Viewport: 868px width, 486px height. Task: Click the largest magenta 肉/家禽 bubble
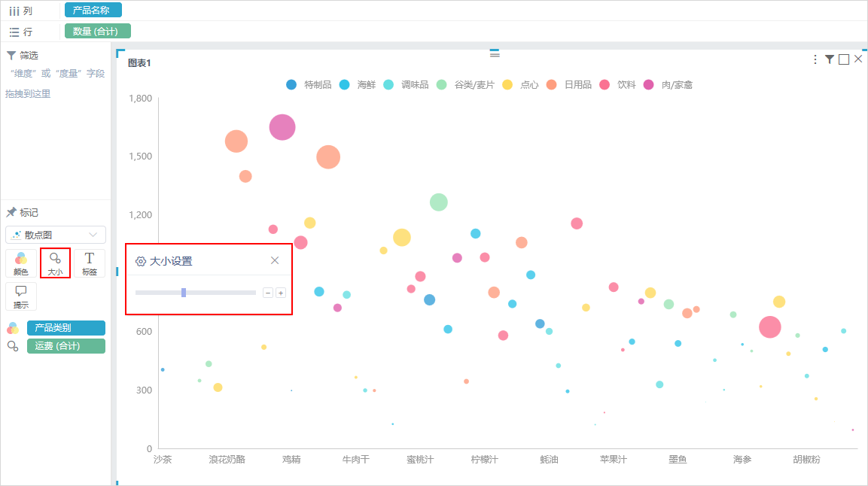[x=282, y=127]
